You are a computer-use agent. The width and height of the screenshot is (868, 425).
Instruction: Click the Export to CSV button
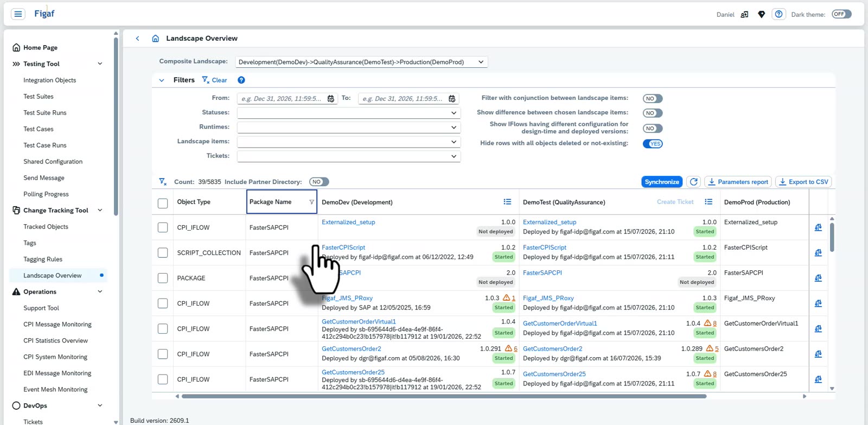(x=803, y=182)
